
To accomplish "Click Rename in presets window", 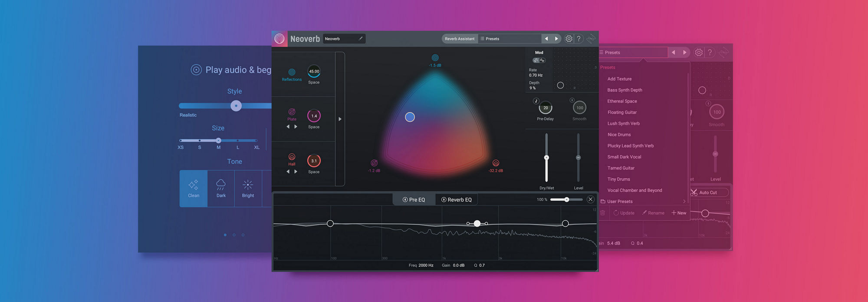I will (x=653, y=213).
